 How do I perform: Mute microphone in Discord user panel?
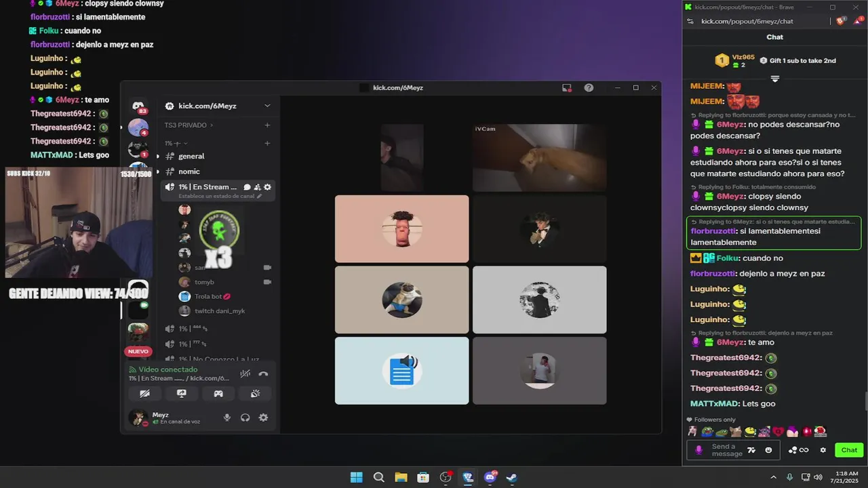227,418
